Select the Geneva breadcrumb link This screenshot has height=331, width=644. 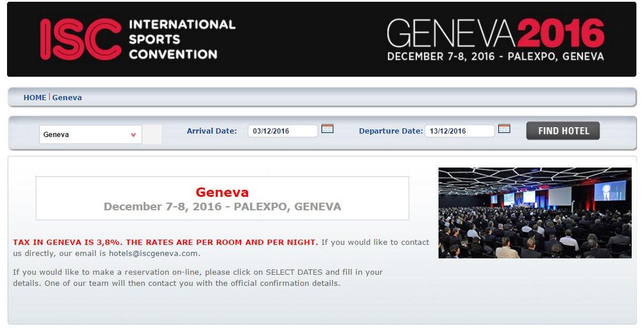(x=67, y=97)
